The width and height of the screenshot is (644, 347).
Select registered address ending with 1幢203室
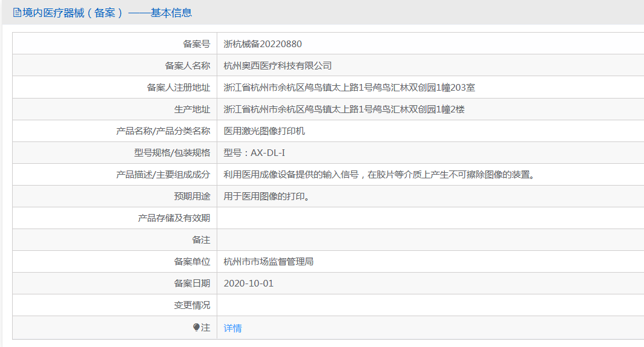click(349, 88)
